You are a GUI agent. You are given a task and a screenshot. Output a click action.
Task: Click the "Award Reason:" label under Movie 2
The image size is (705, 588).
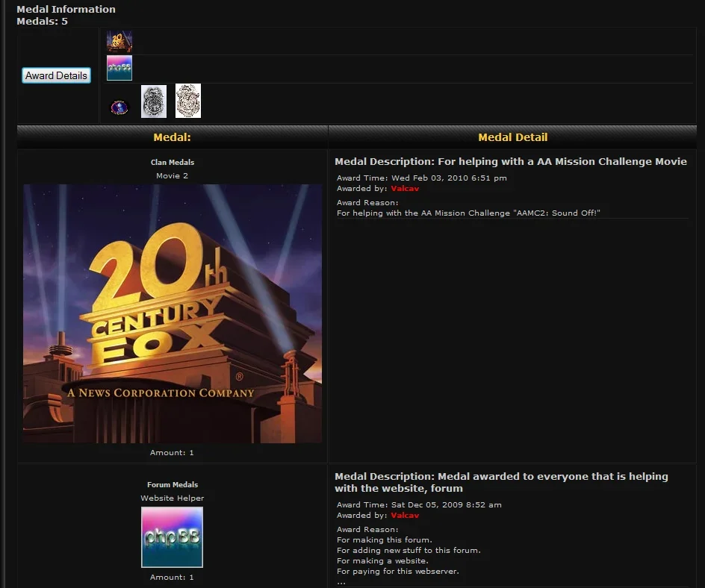tap(367, 202)
